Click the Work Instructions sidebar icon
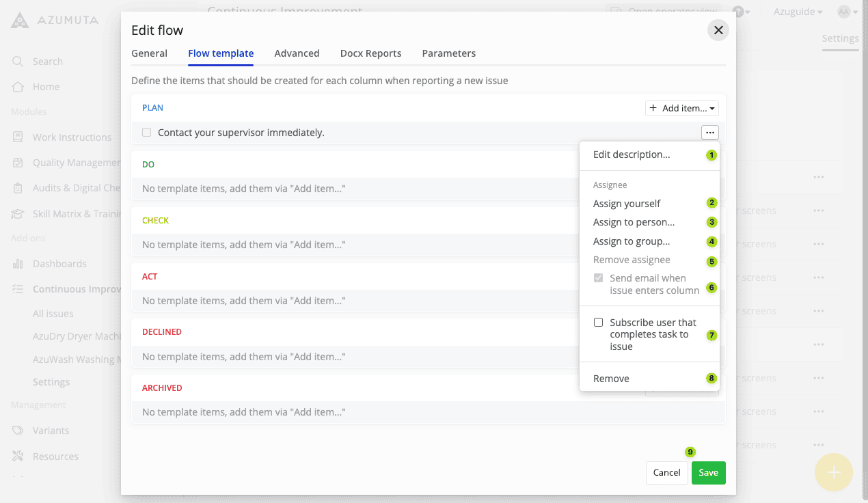This screenshot has height=503, width=868. coord(18,137)
